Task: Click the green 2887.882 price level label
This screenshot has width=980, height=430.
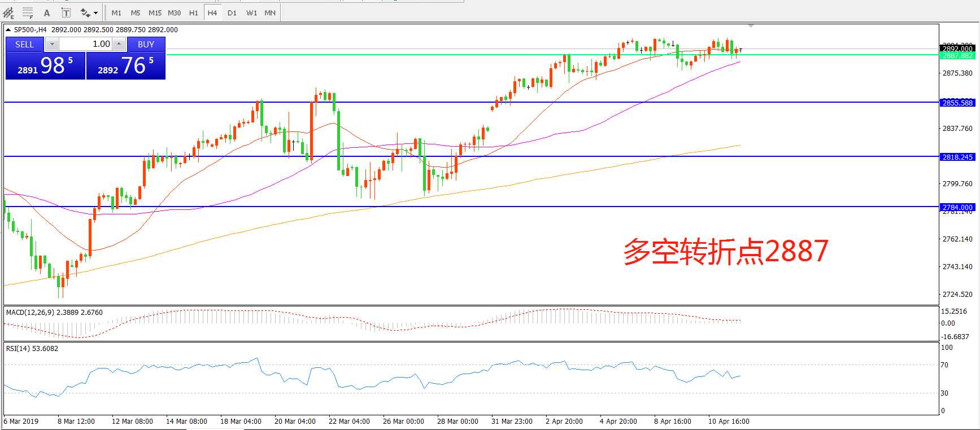Action: coord(957,55)
